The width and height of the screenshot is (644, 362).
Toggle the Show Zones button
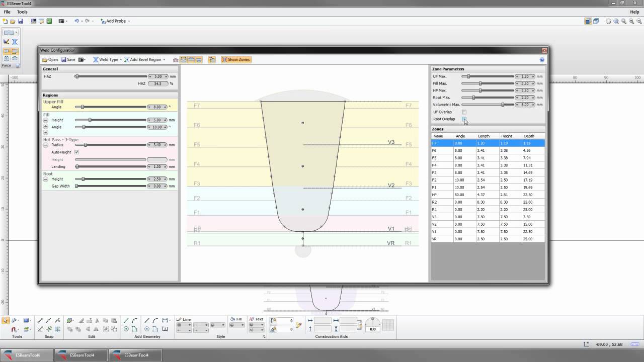pos(236,59)
